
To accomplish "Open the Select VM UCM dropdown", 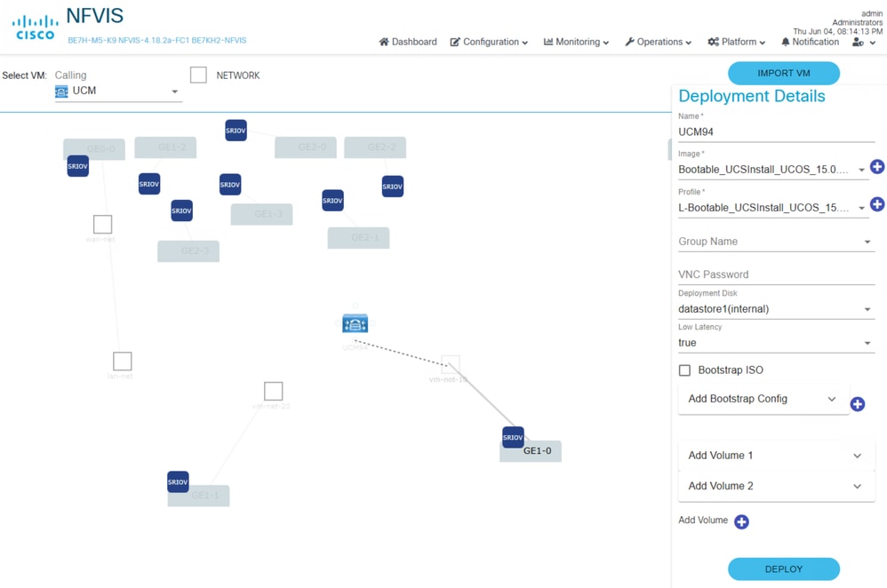I will tap(118, 91).
